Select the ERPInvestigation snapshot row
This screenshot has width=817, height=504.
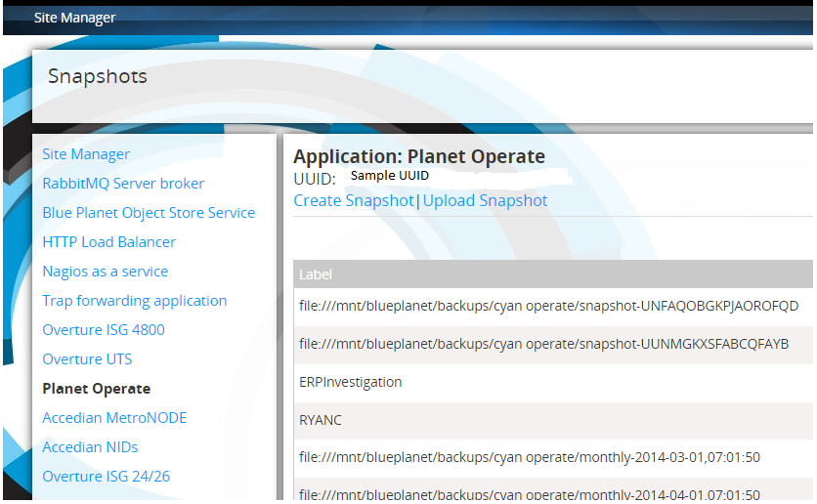pyautogui.click(x=553, y=382)
